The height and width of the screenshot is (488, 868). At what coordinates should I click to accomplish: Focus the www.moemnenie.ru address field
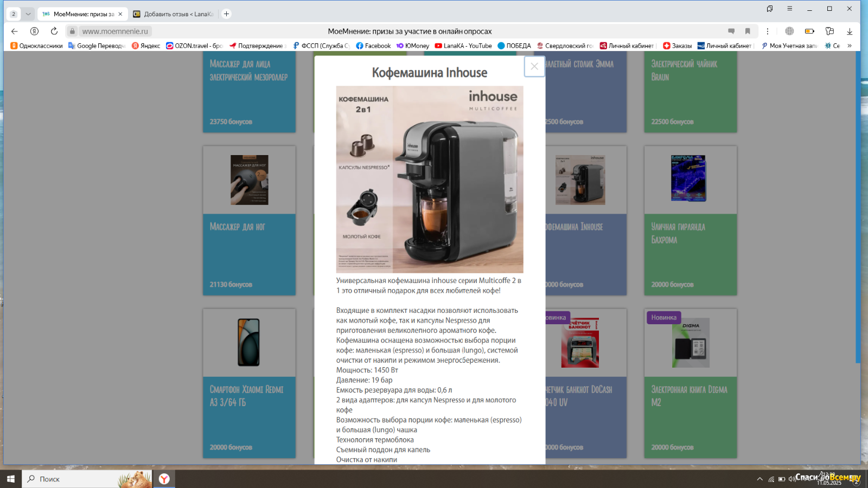click(115, 31)
